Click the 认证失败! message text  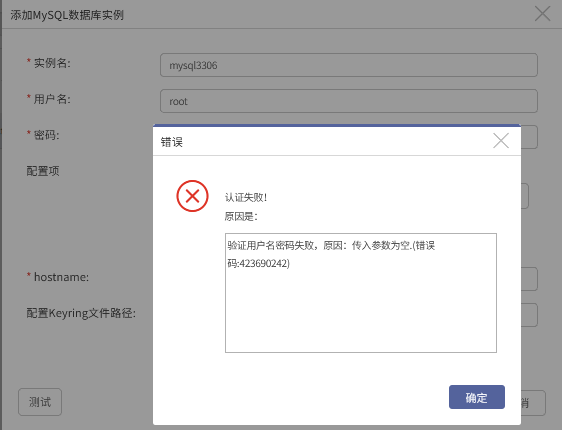pos(246,197)
